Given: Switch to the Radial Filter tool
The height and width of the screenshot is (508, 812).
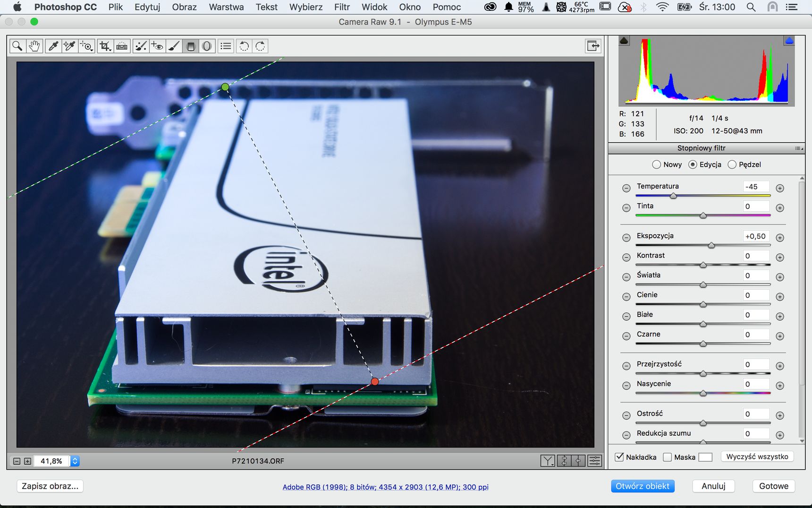Looking at the screenshot, I should (207, 46).
